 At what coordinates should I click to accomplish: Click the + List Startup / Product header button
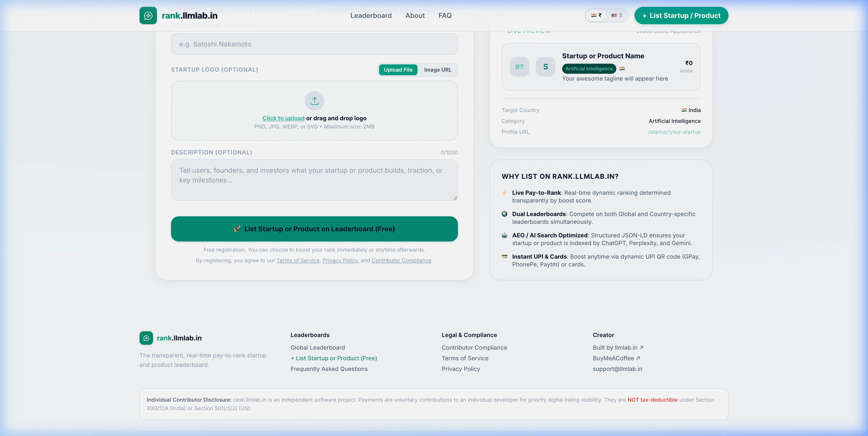[x=681, y=15]
